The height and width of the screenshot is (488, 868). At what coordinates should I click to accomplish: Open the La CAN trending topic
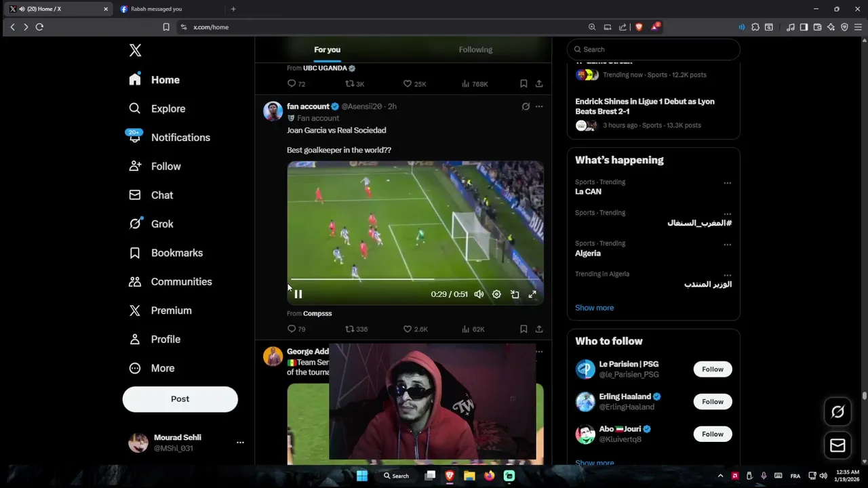[588, 192]
